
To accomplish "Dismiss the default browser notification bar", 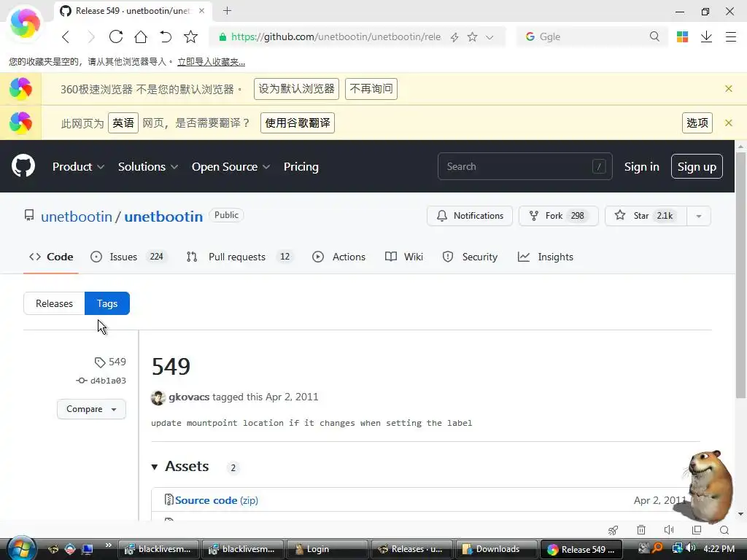I will point(729,88).
